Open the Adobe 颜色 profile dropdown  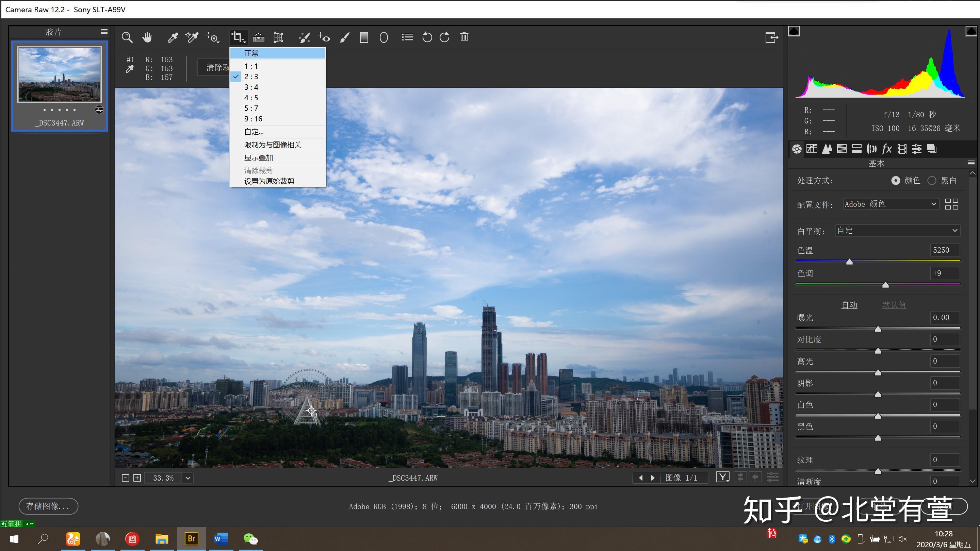click(890, 204)
